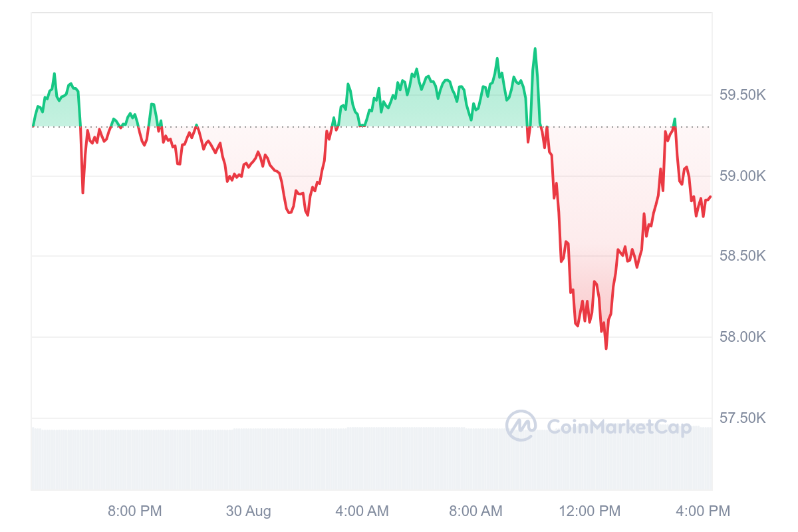Click the highest green price peak before noon
Screen dimensions: 798x532
[x=535, y=49]
